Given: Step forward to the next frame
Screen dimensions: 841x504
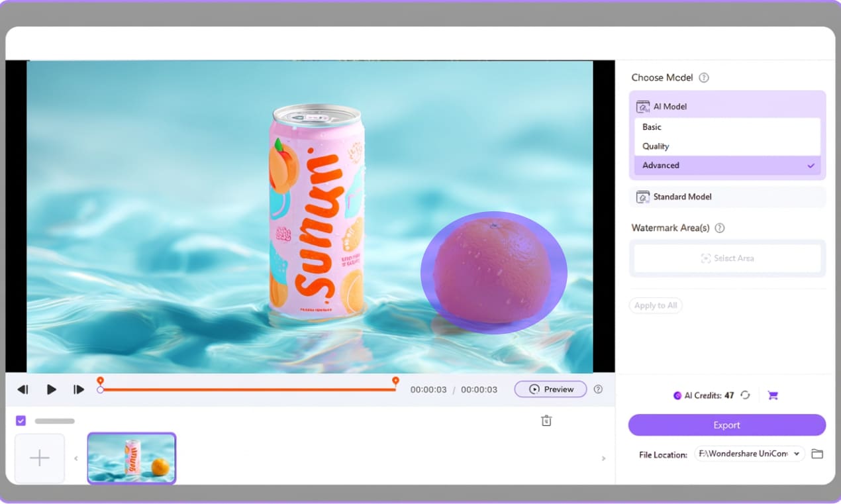Looking at the screenshot, I should pos(79,389).
